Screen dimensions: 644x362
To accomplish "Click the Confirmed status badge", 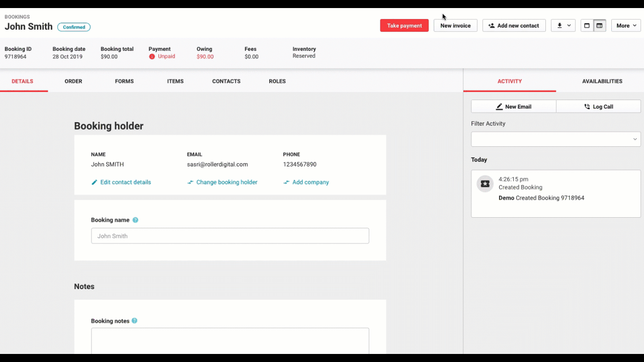I will point(74,27).
